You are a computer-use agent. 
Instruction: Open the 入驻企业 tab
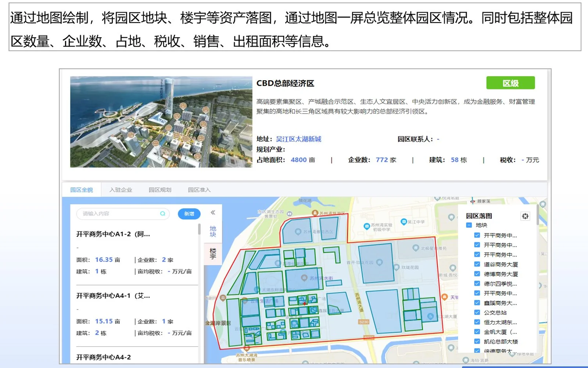coord(121,190)
